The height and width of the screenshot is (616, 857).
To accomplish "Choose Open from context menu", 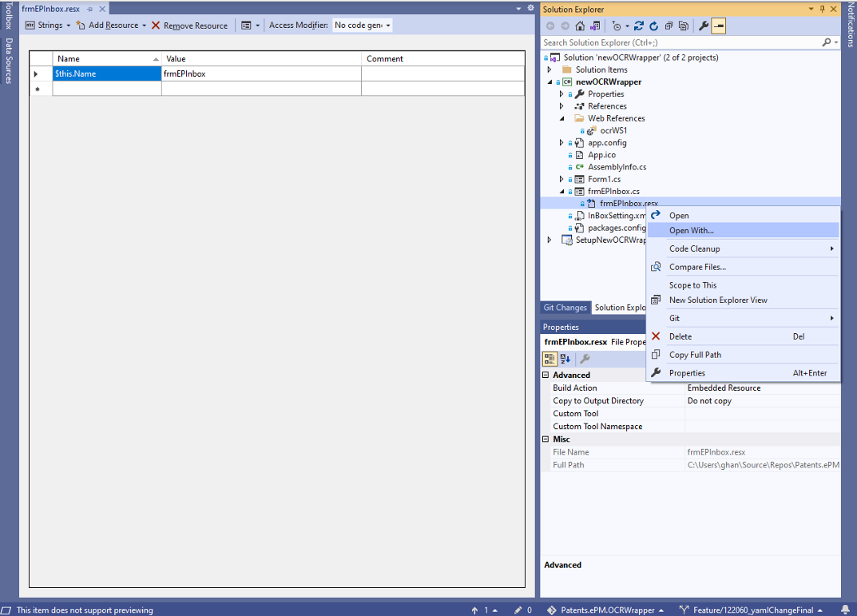I will click(x=743, y=216).
